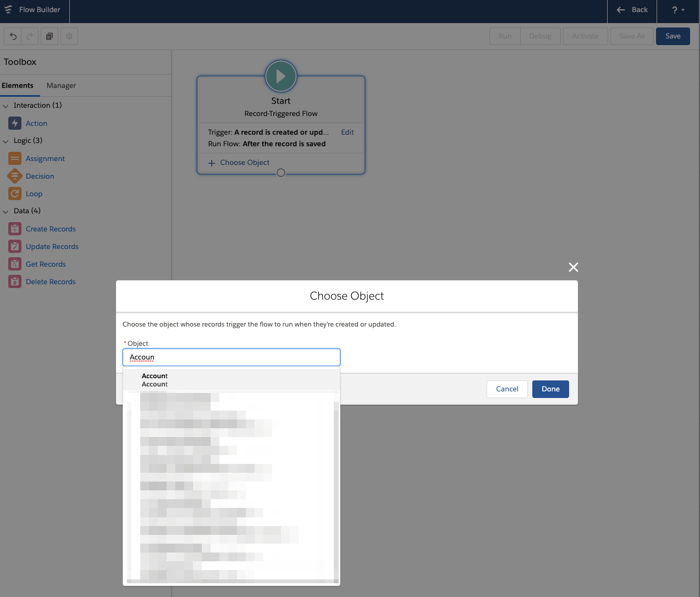Click Cancel in the dialog
The height and width of the screenshot is (597, 700).
pos(507,389)
